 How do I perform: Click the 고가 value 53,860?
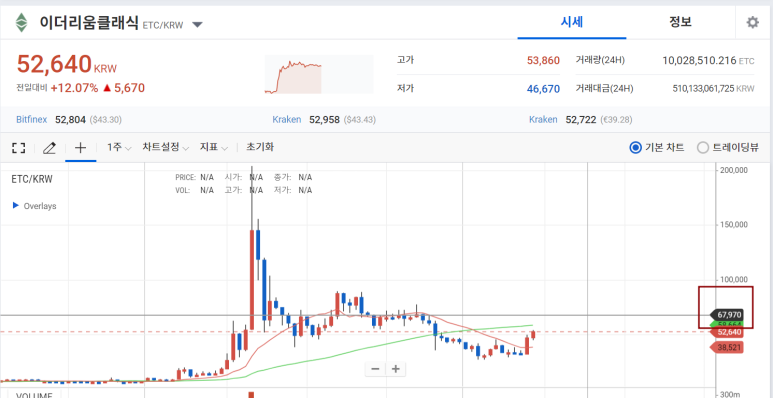tap(543, 61)
